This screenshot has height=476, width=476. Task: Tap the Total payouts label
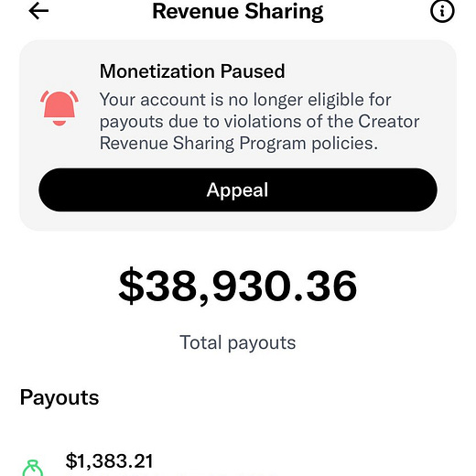(x=238, y=342)
